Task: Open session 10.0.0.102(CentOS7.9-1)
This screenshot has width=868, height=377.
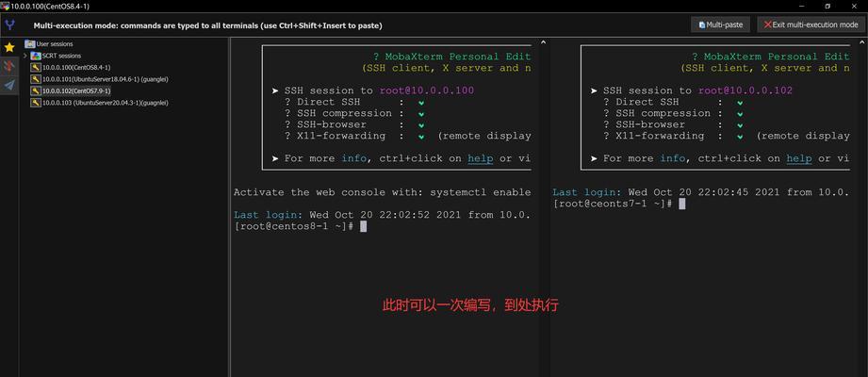Action: pyautogui.click(x=76, y=90)
